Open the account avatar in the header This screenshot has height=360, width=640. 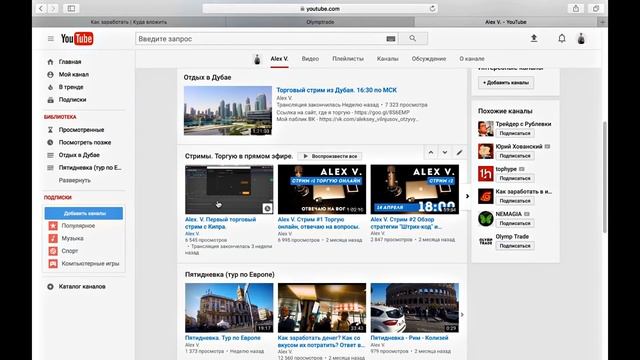[x=581, y=38]
